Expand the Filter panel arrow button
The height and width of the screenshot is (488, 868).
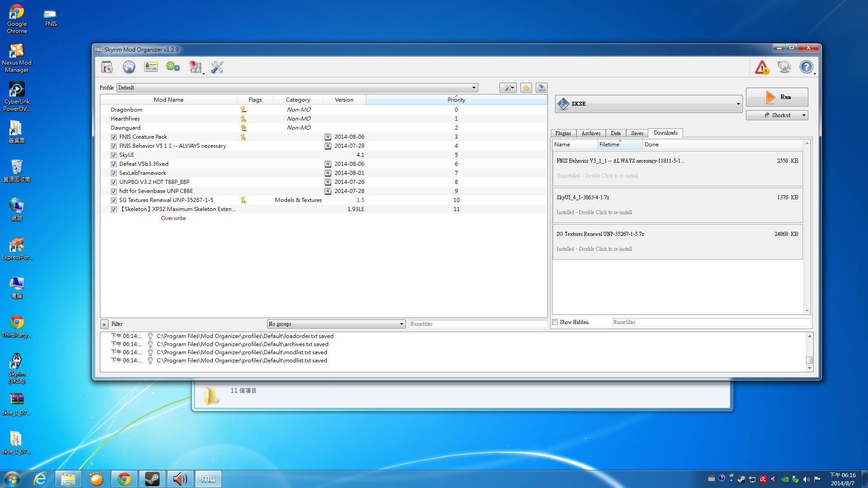tap(104, 324)
